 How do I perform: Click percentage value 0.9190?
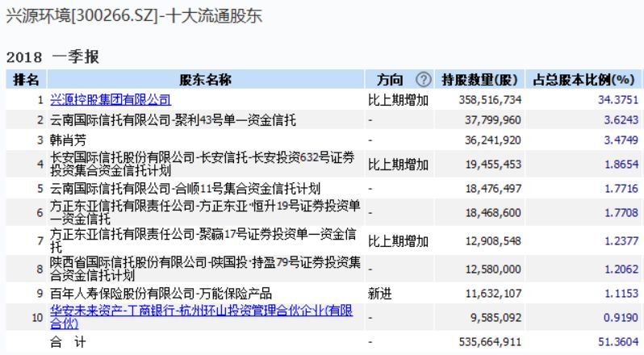tap(621, 317)
